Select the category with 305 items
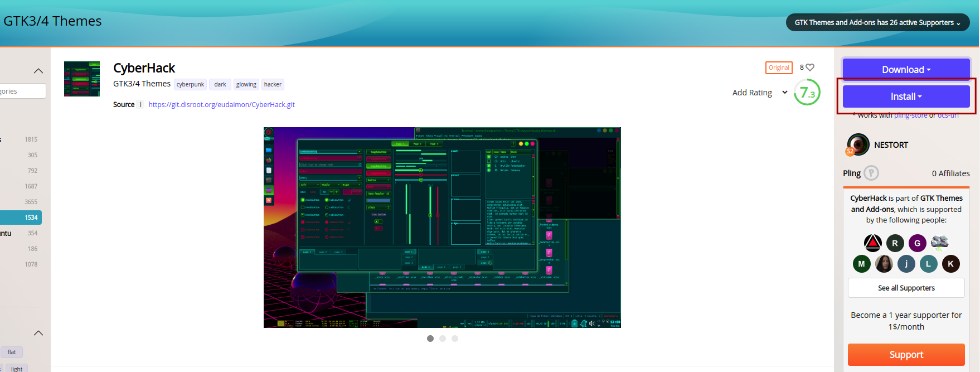980x372 pixels. click(21, 155)
